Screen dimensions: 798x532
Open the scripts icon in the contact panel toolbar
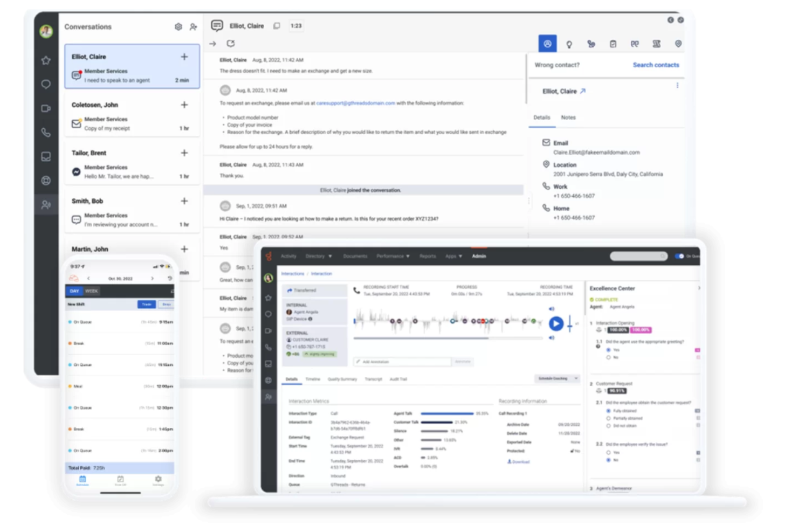656,44
